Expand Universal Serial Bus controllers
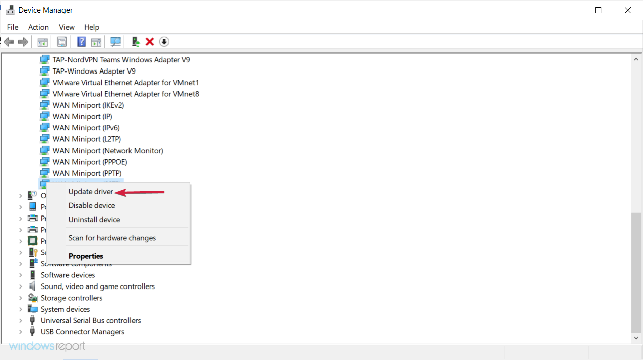The image size is (644, 360). (x=21, y=320)
